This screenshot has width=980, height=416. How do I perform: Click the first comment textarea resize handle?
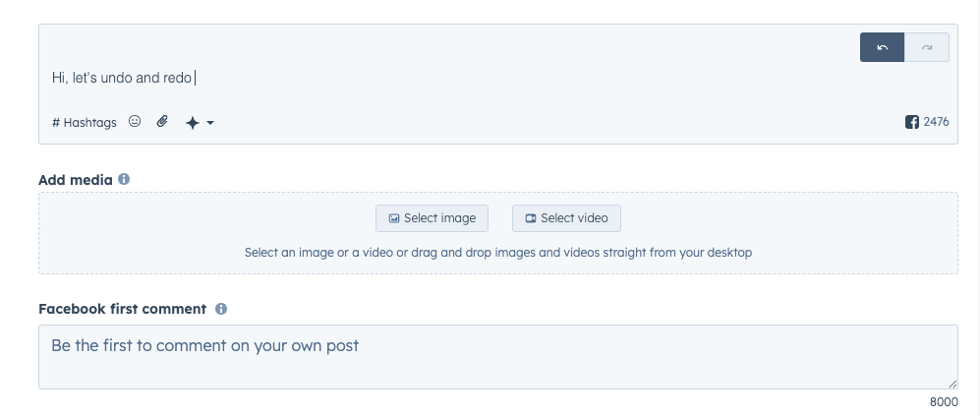coord(952,384)
